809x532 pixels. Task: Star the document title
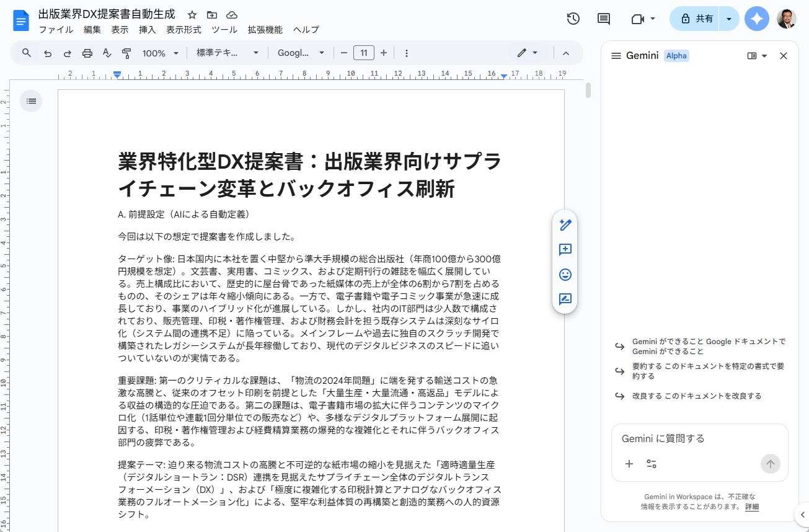[192, 15]
